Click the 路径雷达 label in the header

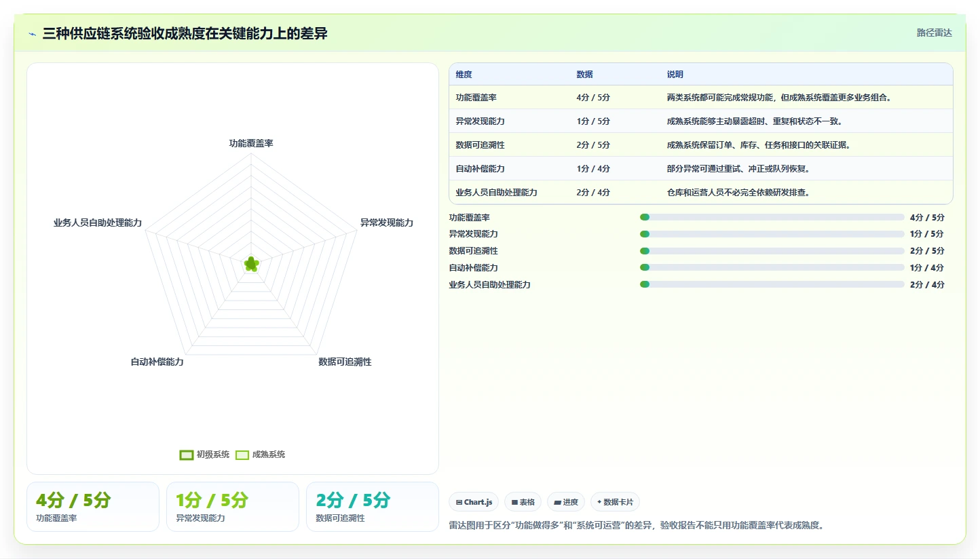[x=934, y=33]
